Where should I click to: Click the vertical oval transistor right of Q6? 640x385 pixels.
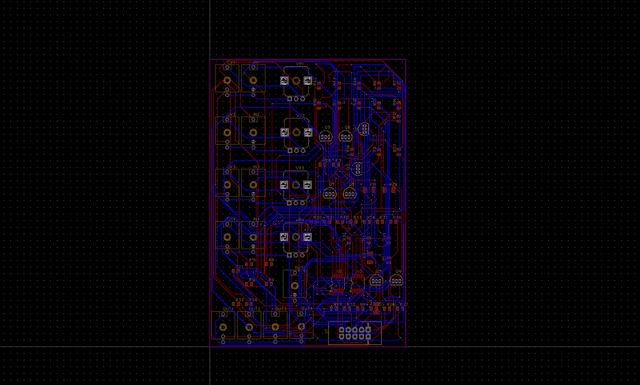[364, 129]
